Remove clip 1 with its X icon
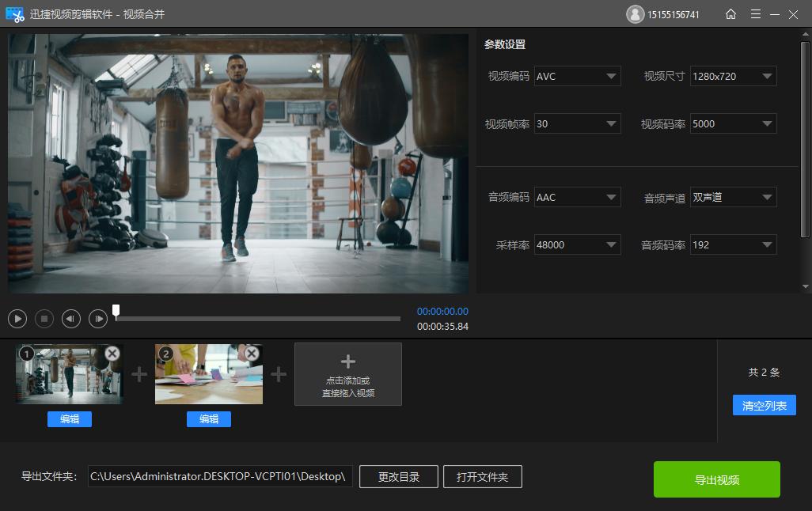 pos(112,354)
